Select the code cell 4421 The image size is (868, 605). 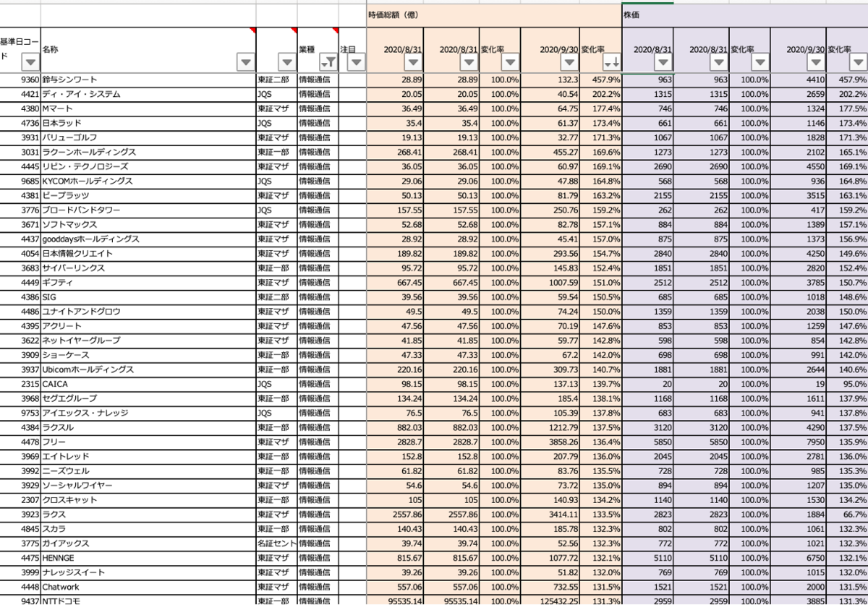[x=20, y=94]
